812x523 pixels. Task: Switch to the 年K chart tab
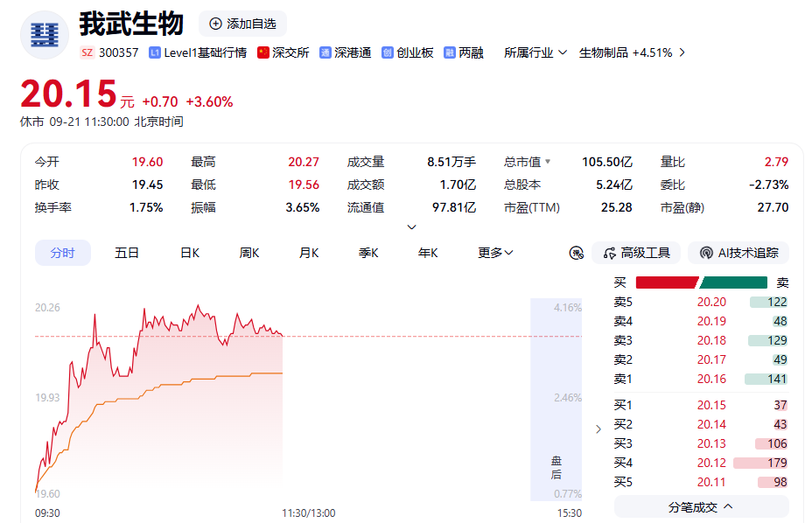coord(428,253)
